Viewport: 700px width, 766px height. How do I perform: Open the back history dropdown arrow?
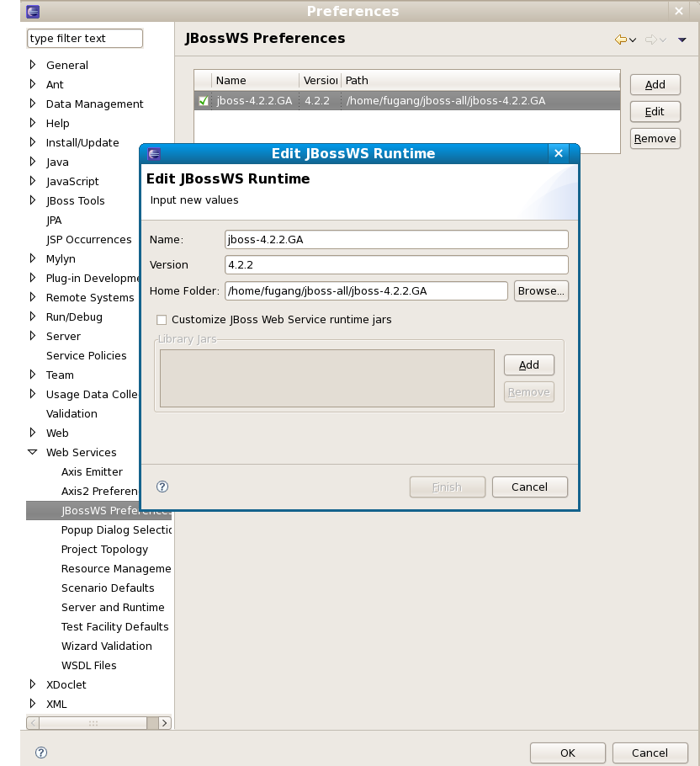[x=634, y=40]
